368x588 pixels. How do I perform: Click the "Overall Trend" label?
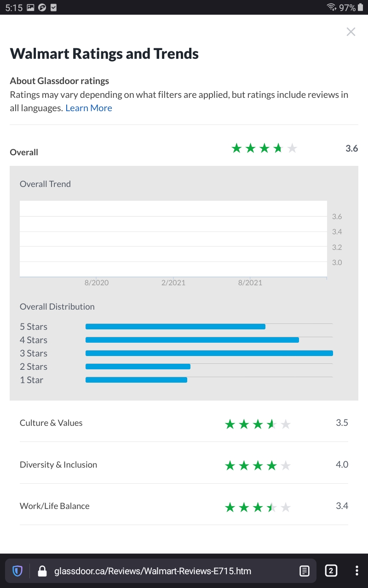(x=45, y=184)
